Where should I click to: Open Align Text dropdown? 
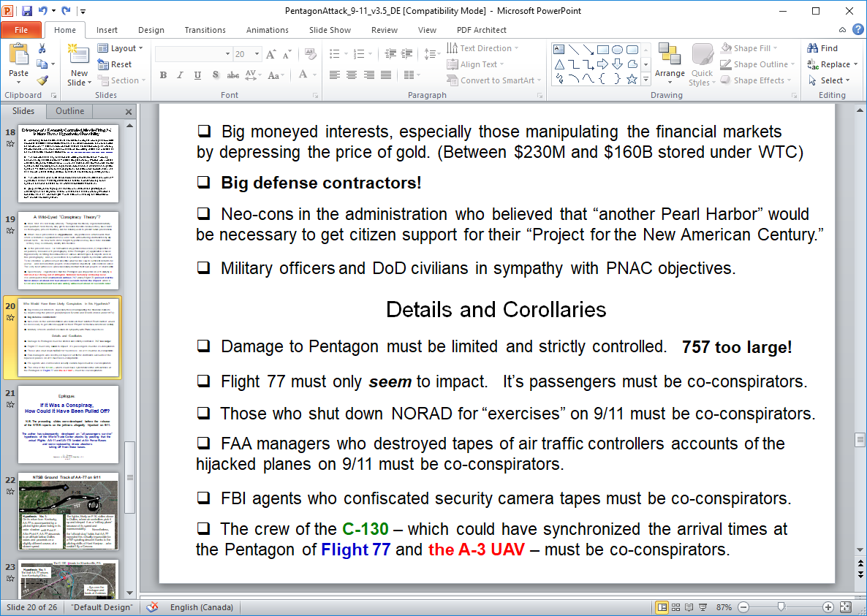click(475, 64)
